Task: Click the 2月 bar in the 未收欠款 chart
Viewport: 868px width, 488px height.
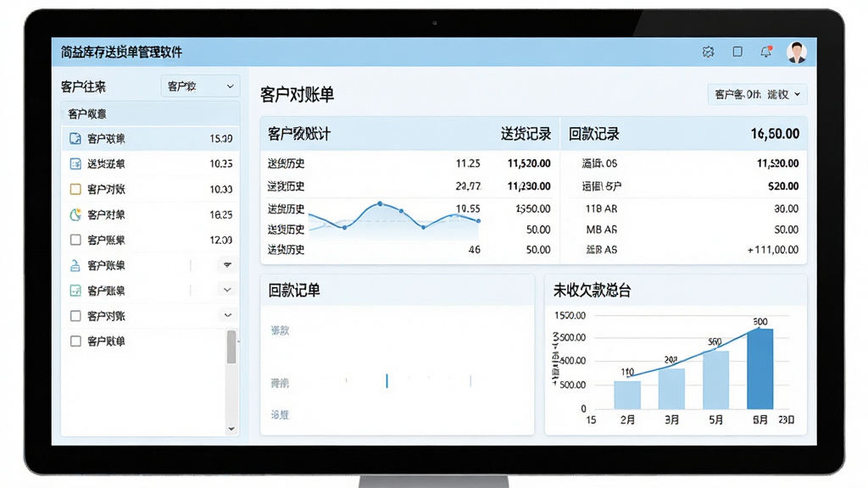Action: [627, 395]
